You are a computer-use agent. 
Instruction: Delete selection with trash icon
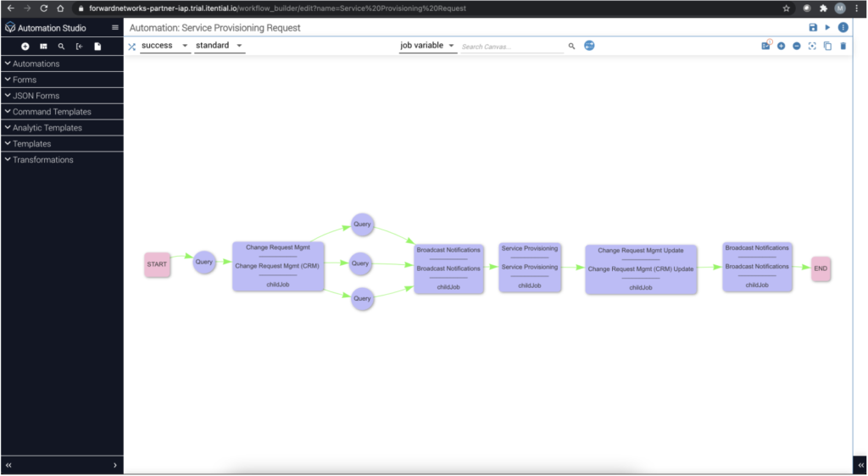pos(843,46)
